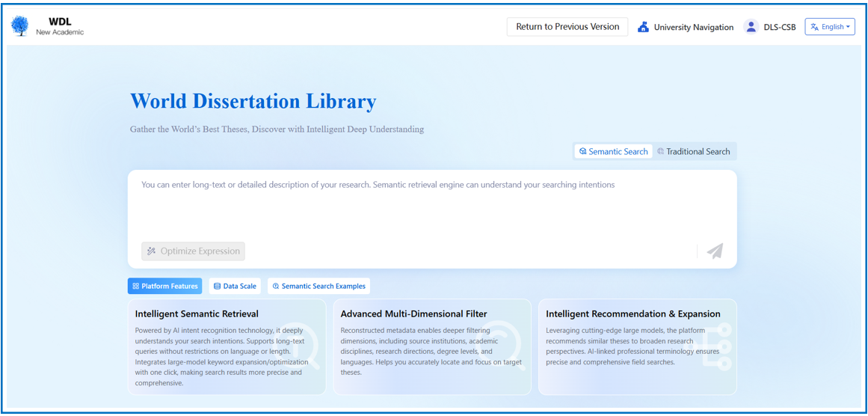Switch to Semantic Search mode
This screenshot has height=416, width=868.
pyautogui.click(x=614, y=152)
